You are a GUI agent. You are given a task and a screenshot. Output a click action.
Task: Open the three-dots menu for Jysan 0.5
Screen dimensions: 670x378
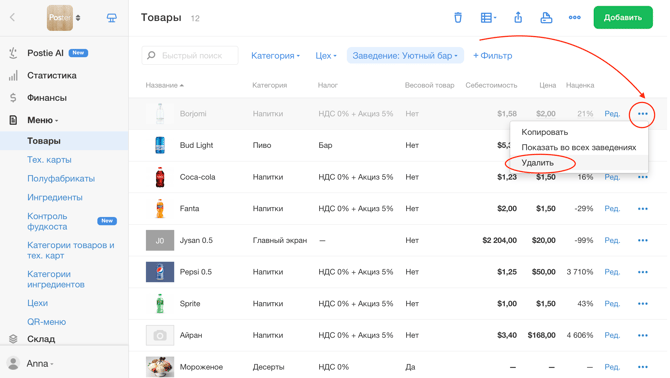pos(643,240)
